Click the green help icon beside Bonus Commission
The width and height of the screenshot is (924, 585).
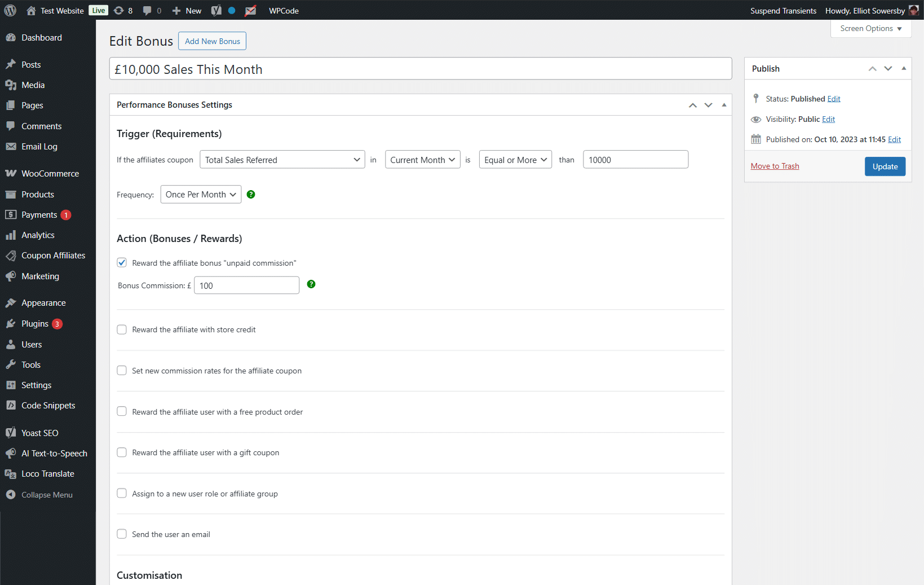311,284
